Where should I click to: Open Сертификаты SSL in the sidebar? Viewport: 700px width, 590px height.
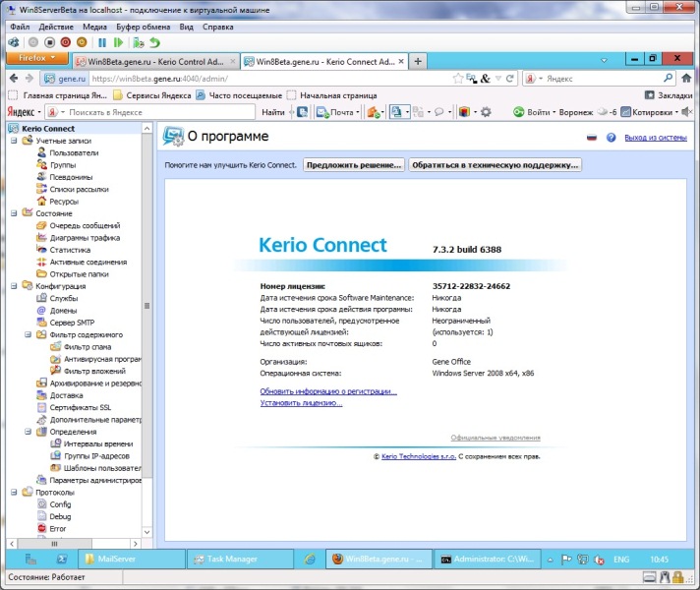tap(80, 407)
